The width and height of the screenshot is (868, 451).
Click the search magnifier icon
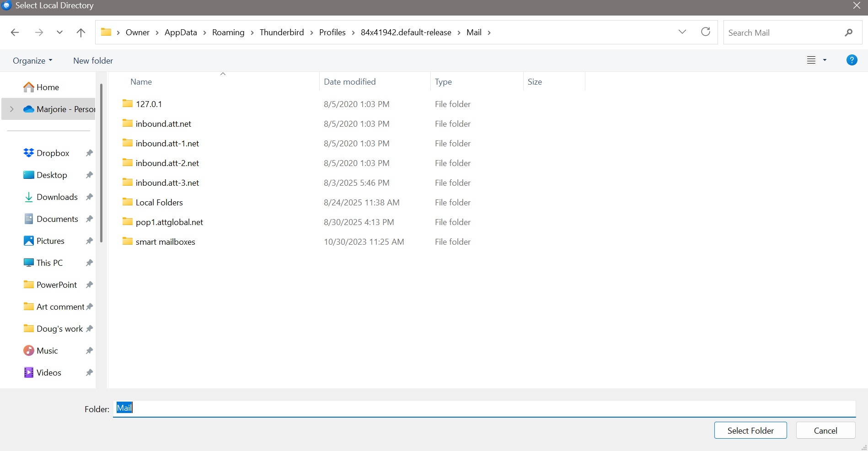849,32
